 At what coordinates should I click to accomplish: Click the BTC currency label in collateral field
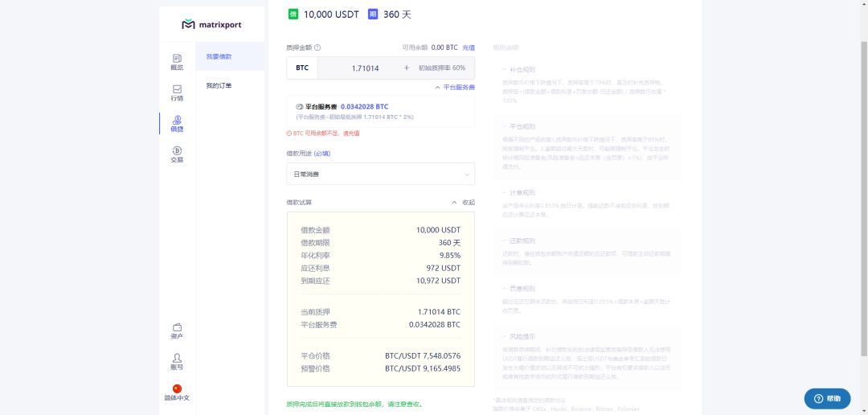(302, 68)
